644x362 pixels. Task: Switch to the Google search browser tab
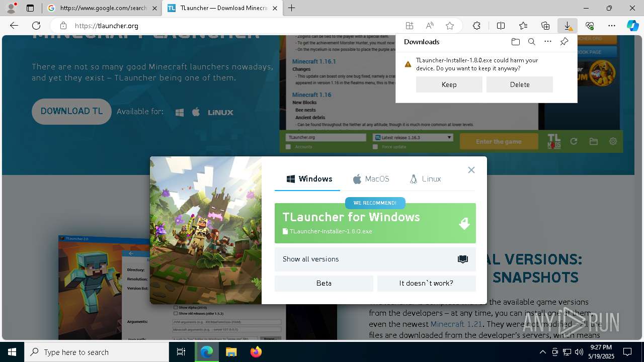[102, 8]
